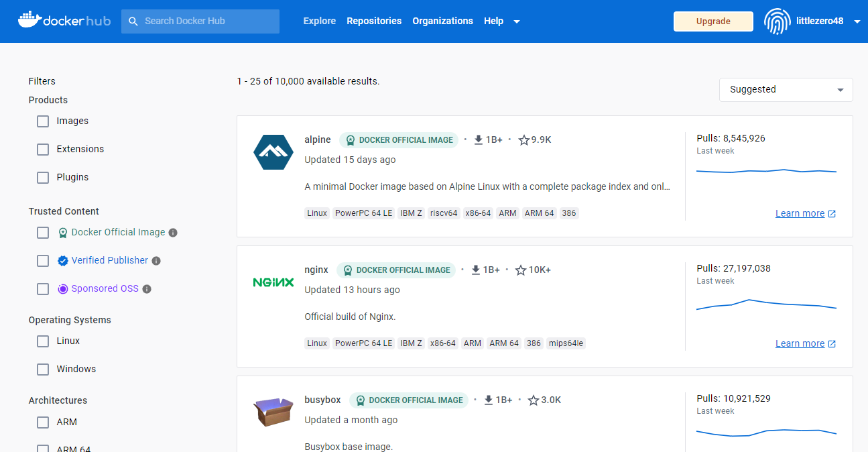The image size is (868, 452).
Task: Click the nginx star rating icon
Action: (x=521, y=270)
